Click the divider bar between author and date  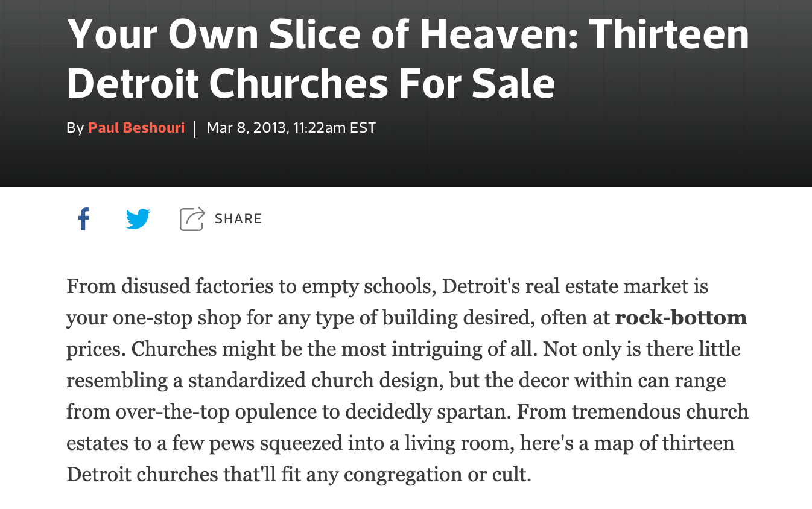195,128
